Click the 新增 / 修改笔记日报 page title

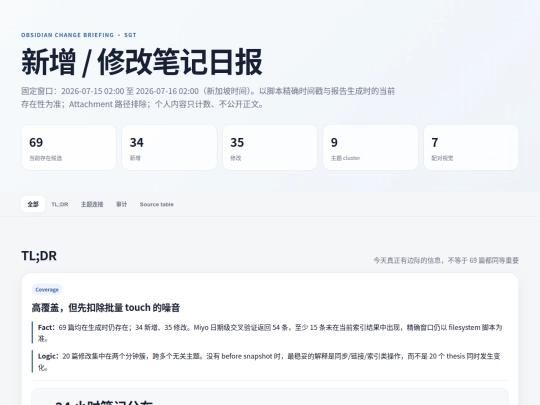click(142, 62)
